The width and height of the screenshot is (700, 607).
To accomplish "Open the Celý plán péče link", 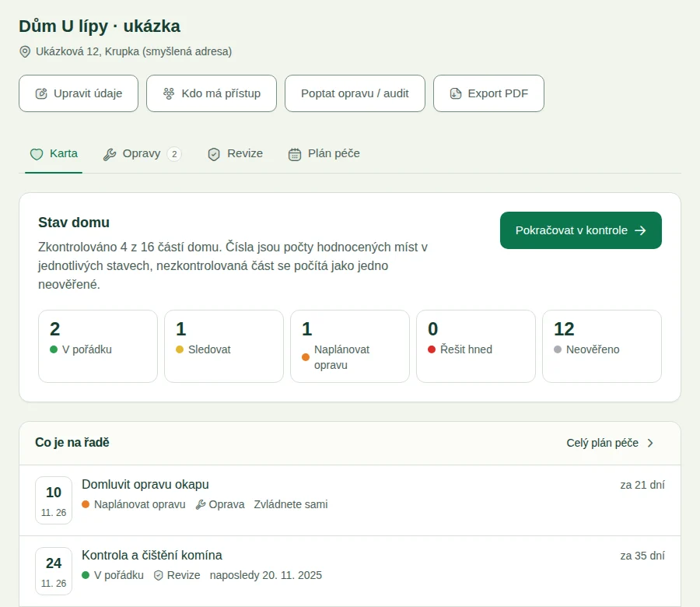I will point(611,443).
